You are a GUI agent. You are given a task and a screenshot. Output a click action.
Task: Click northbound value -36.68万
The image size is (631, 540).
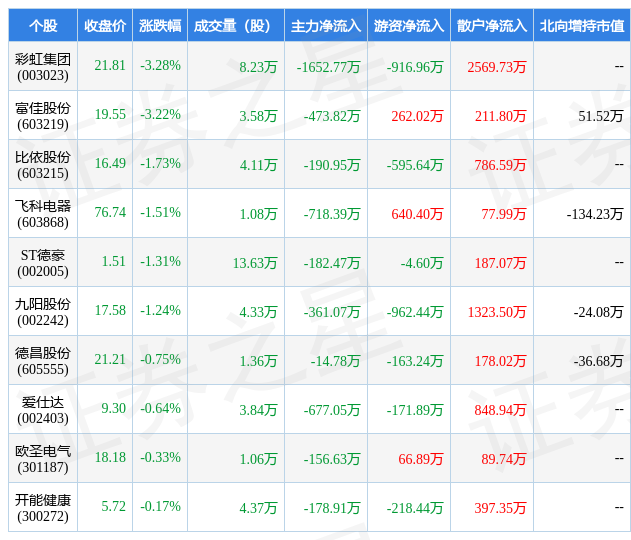click(x=598, y=361)
